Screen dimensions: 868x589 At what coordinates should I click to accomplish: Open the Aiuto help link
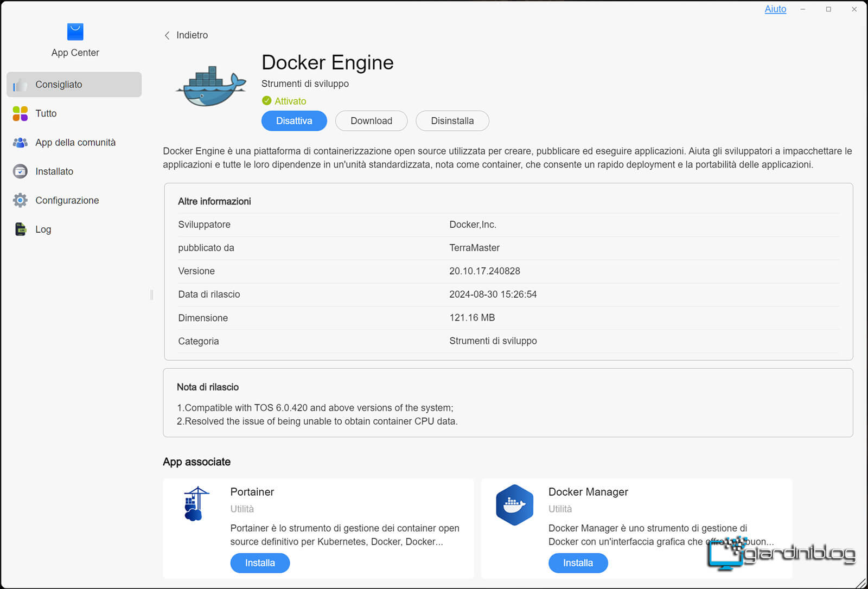tap(775, 9)
